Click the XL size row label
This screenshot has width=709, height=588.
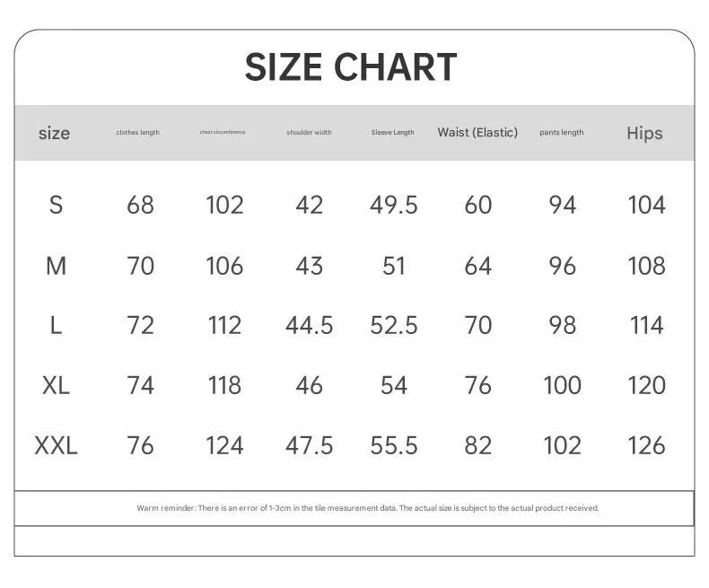[56, 385]
